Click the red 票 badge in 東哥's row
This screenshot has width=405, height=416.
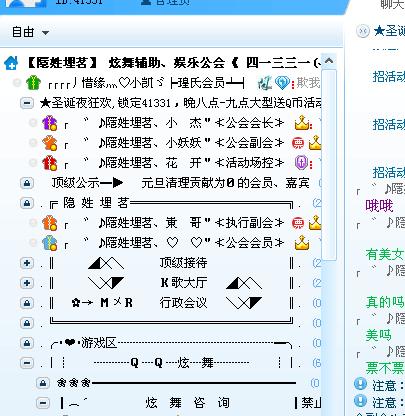298,223
